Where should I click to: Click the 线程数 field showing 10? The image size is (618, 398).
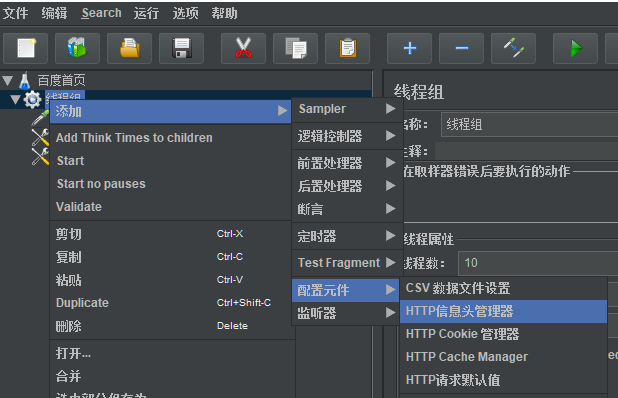coord(538,263)
